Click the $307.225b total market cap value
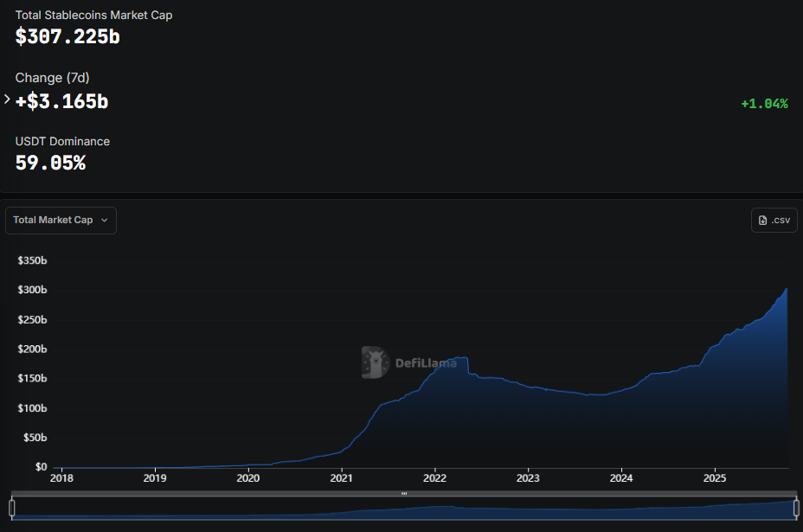This screenshot has height=532, width=803. point(67,37)
